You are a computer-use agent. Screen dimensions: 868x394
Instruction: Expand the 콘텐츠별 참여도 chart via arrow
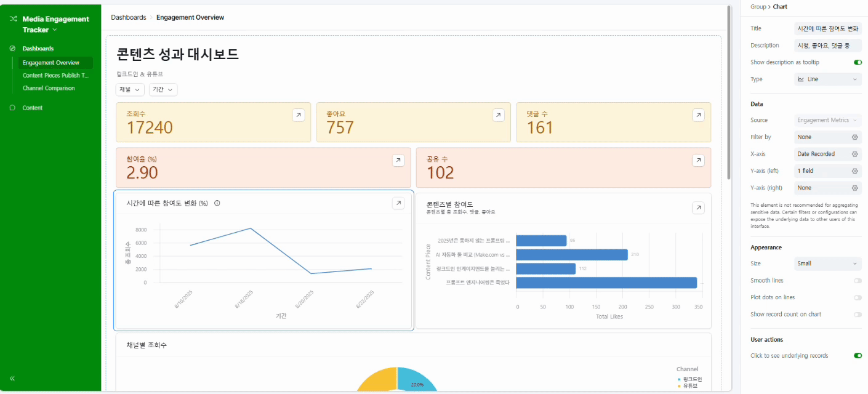pyautogui.click(x=698, y=208)
